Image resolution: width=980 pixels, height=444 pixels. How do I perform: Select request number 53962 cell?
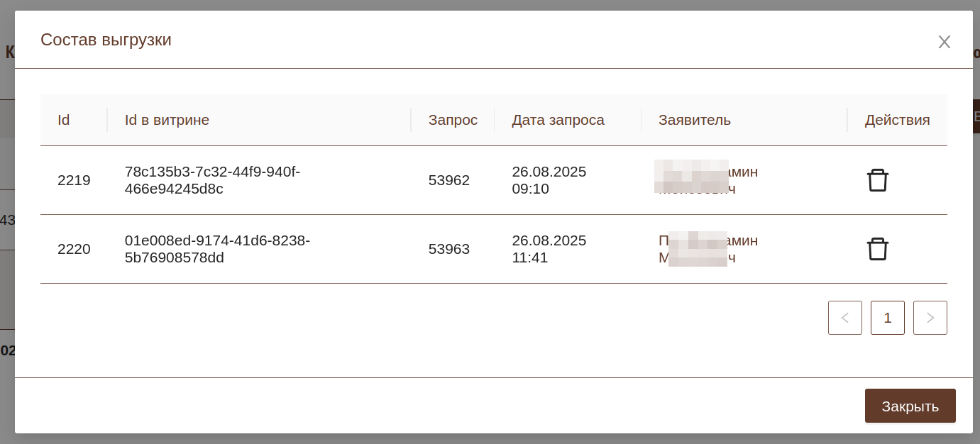(448, 180)
